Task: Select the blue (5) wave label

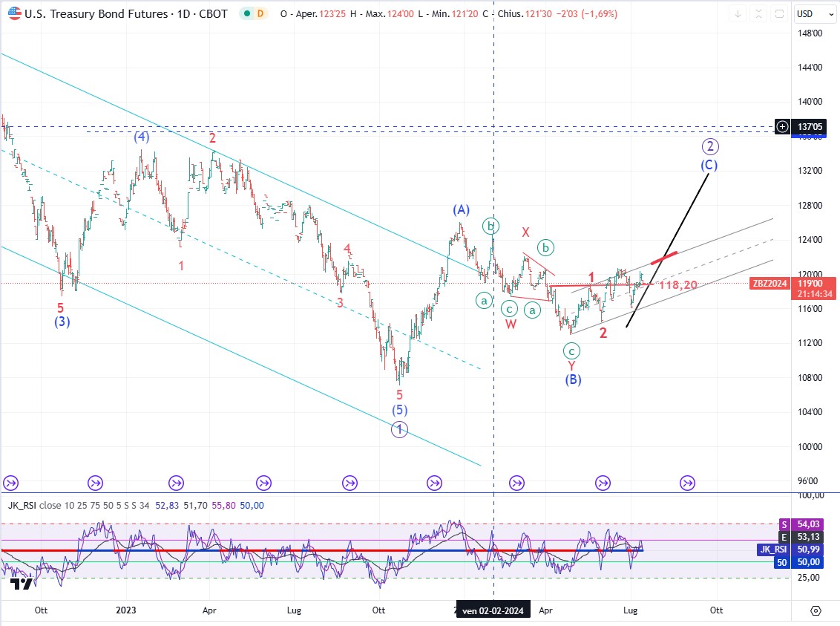Action: [400, 410]
